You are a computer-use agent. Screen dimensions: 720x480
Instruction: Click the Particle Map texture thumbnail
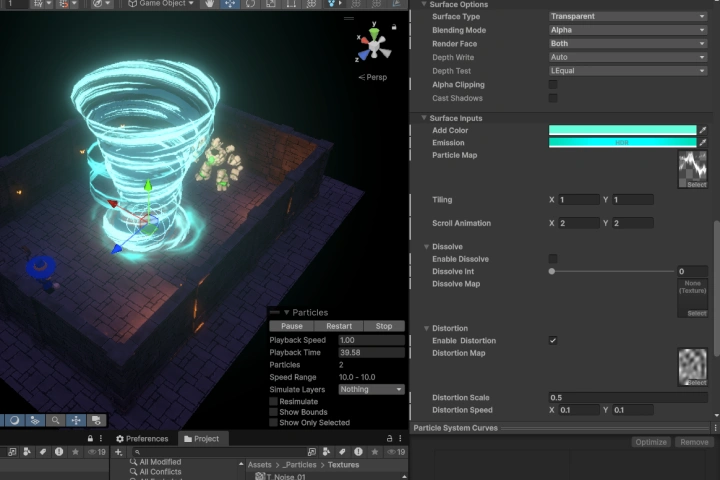coord(692,169)
